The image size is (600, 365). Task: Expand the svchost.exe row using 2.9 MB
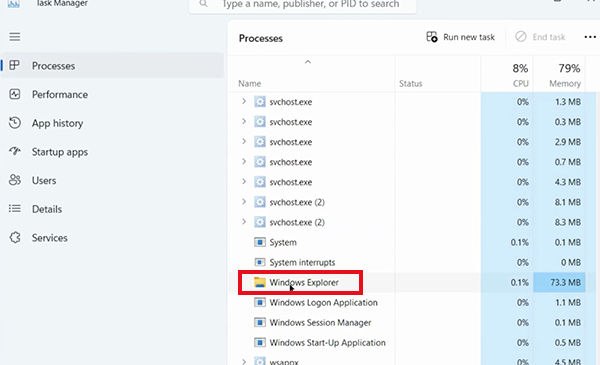pyautogui.click(x=244, y=142)
